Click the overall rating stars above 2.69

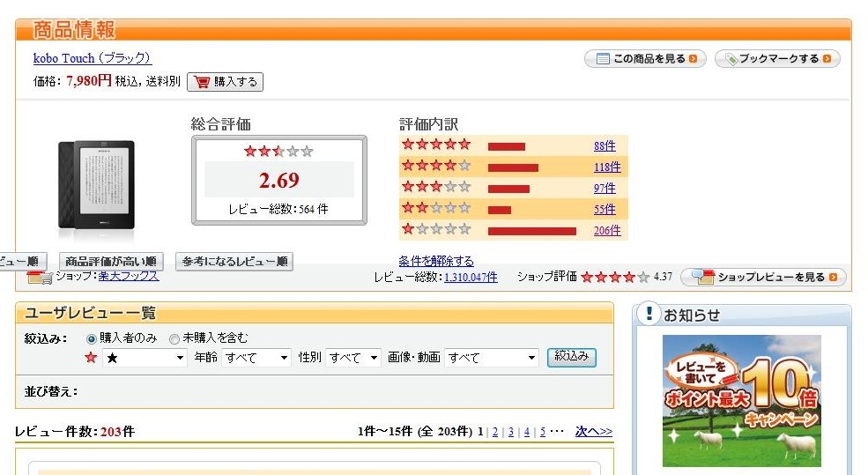click(x=279, y=152)
